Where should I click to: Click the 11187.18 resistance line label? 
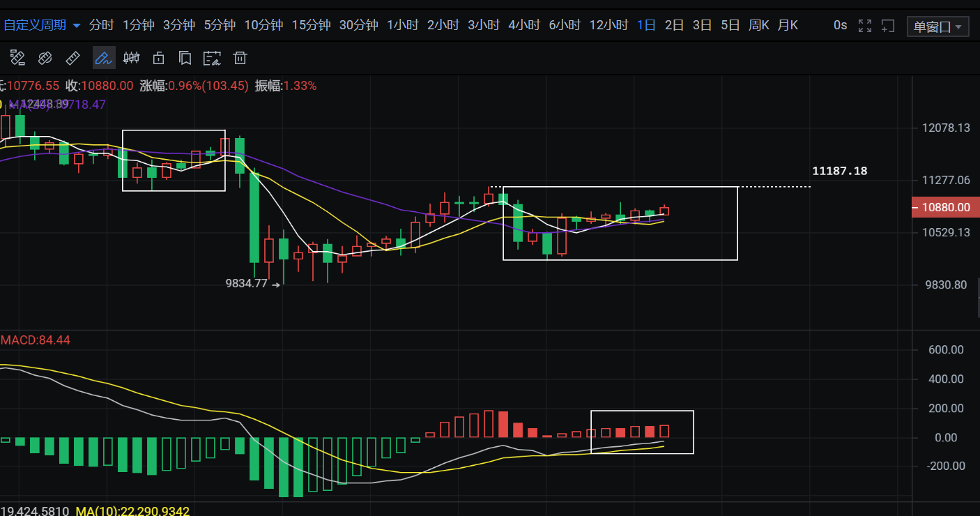coord(840,171)
